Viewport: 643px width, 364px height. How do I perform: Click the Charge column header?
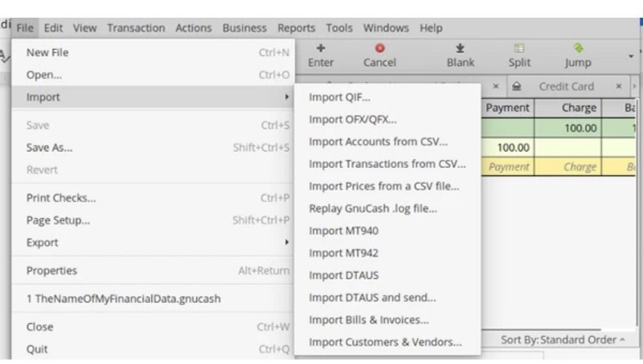tap(568, 108)
